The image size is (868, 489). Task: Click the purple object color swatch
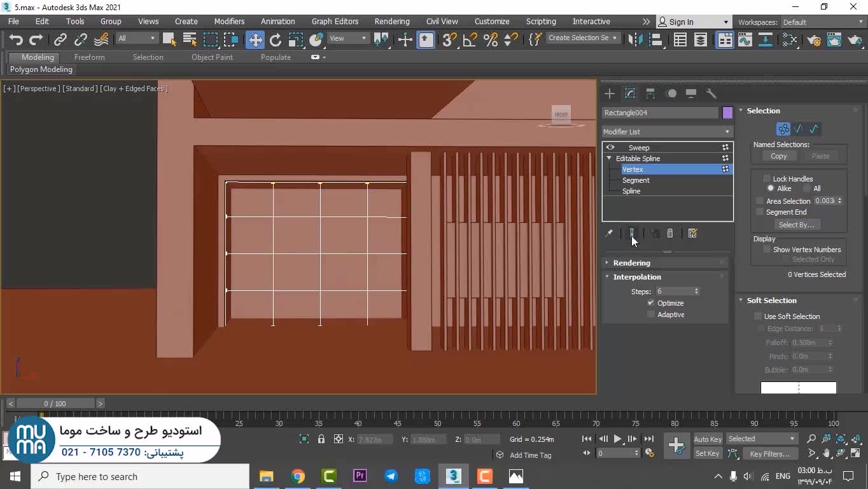tap(727, 113)
